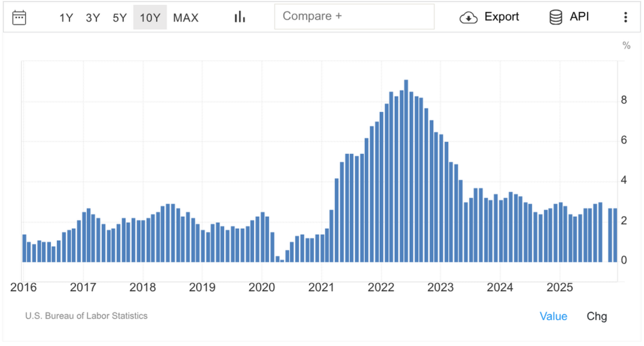
Task: Select the highlighted 10Y range
Action: tap(150, 18)
